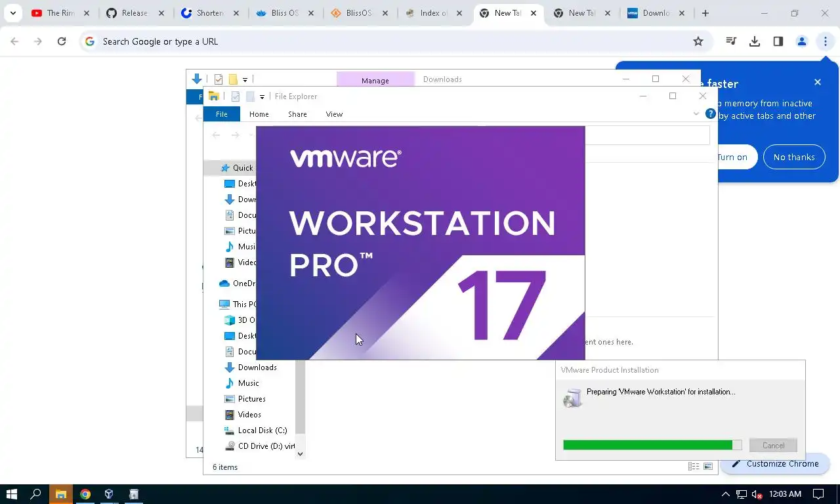Screen dimensions: 840x504
Task: Open the Windows Start menu
Action: 12,494
